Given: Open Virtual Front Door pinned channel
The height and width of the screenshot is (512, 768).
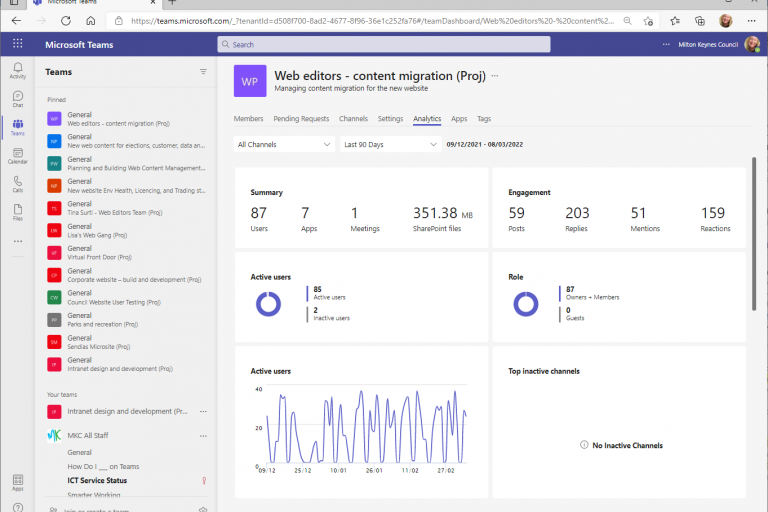Looking at the screenshot, I should pos(126,253).
